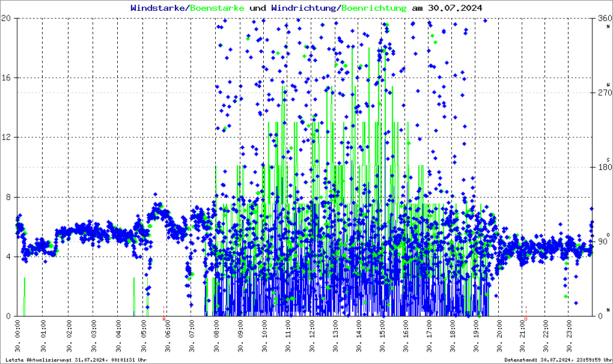The width and height of the screenshot is (613, 364).
Task: Click the time label '30. 15:00'
Action: 382,336
